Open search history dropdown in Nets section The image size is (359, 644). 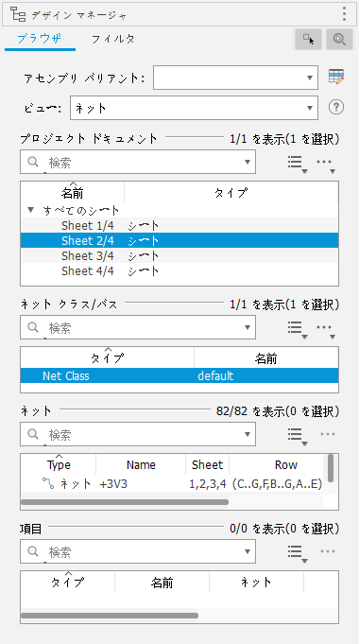(x=247, y=434)
